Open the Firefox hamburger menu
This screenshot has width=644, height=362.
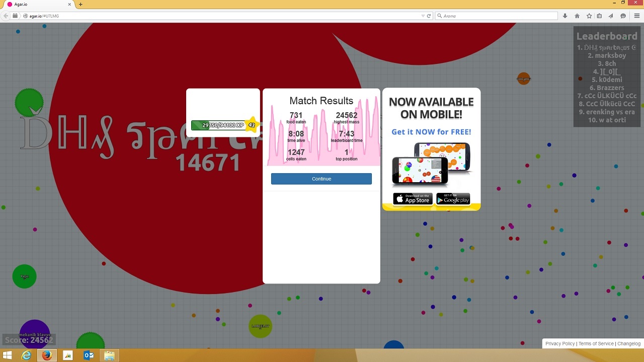click(636, 16)
